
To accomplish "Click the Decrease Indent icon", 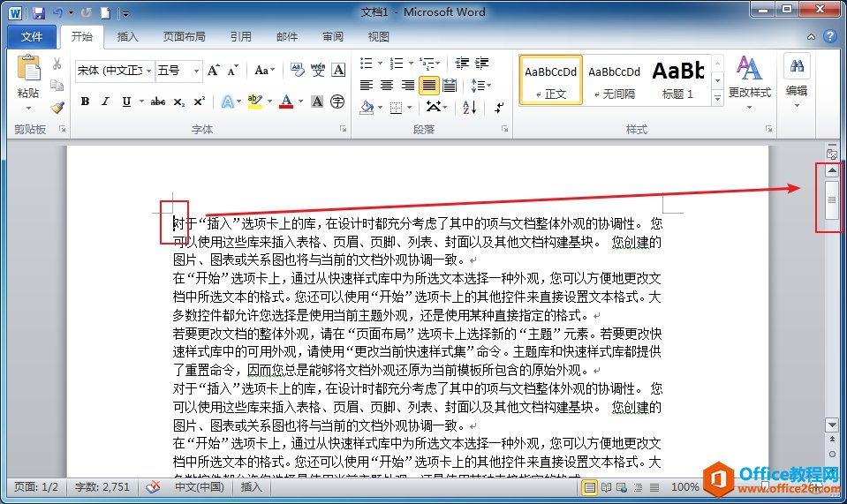I will click(461, 64).
